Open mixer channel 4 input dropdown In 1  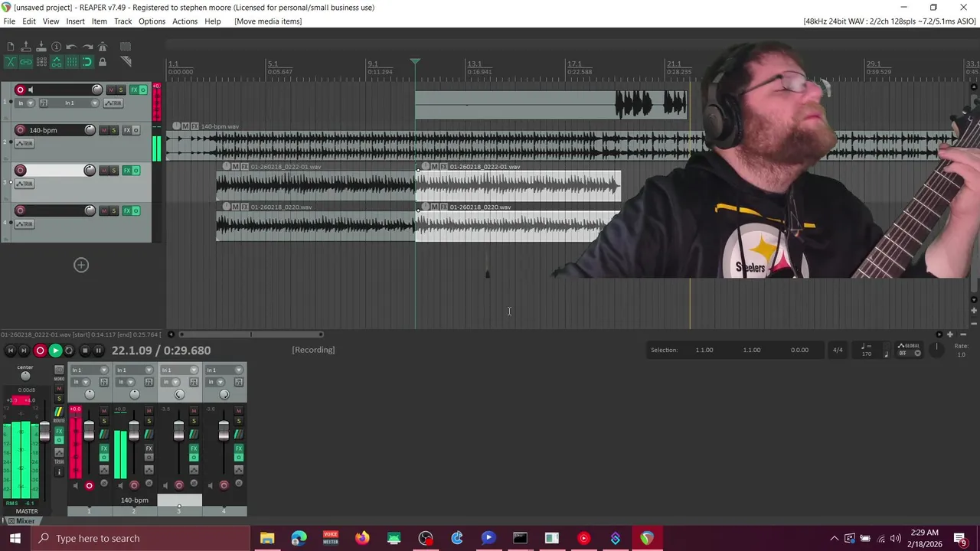[224, 370]
